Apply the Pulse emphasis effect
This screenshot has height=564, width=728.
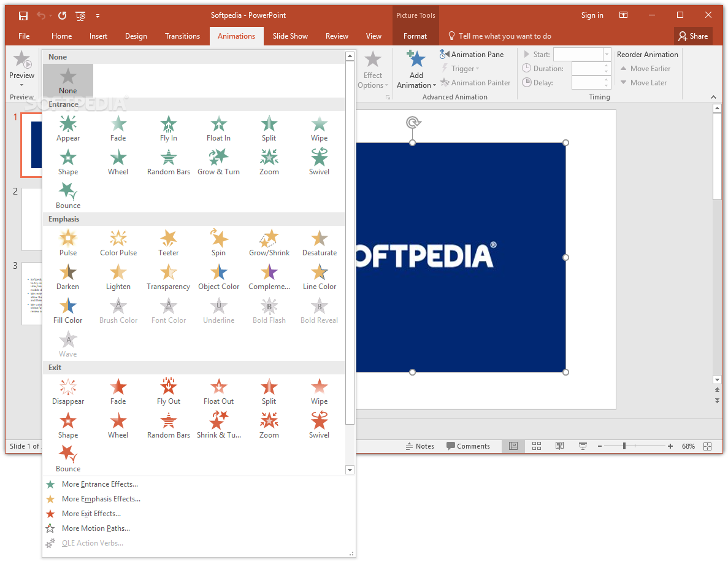point(68,243)
